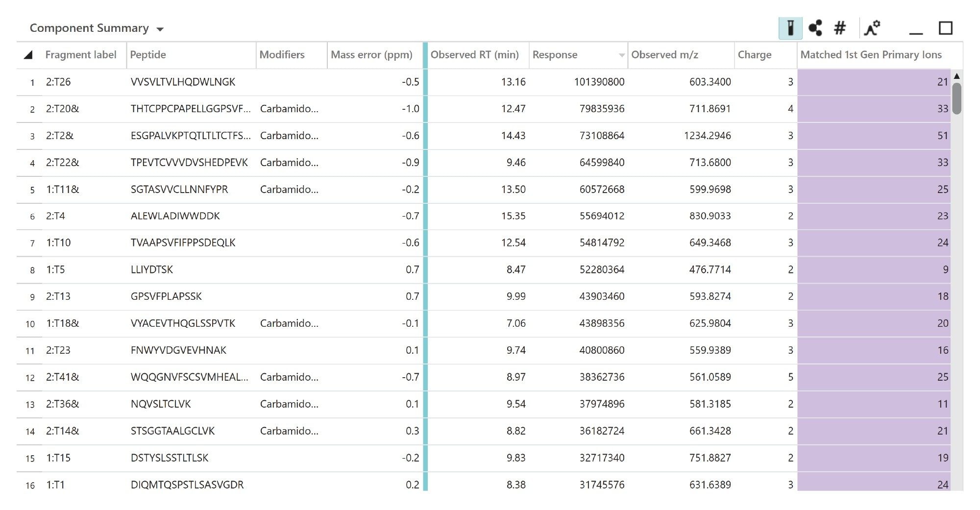This screenshot has height=510, width=980.
Task: Click matched ions cell showing 51
Action: tap(874, 136)
